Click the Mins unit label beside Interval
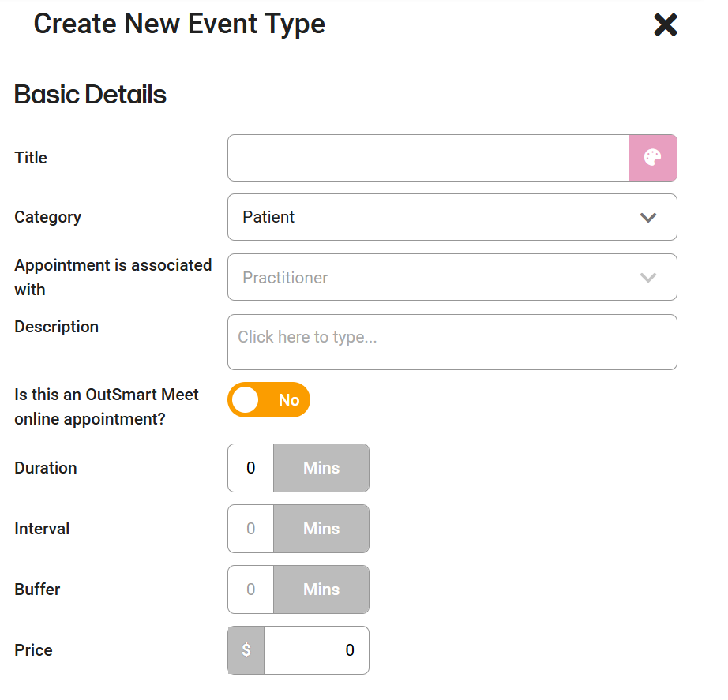 click(x=321, y=529)
